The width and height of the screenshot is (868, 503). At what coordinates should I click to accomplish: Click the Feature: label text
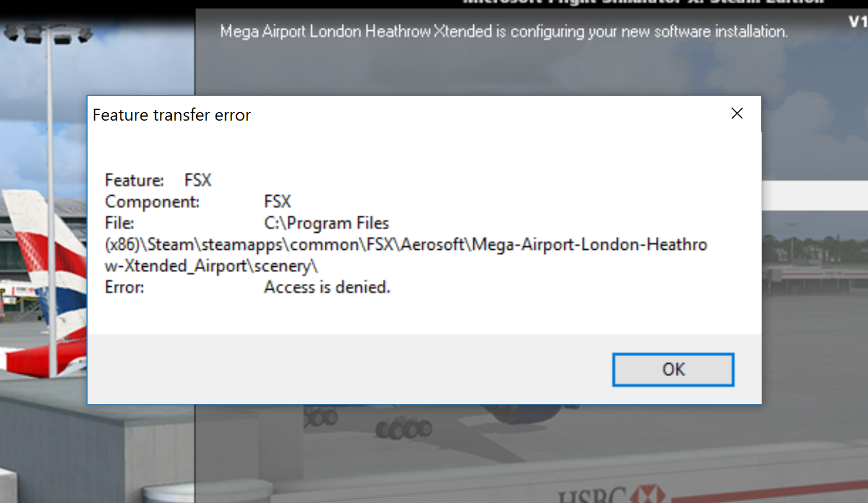(134, 180)
